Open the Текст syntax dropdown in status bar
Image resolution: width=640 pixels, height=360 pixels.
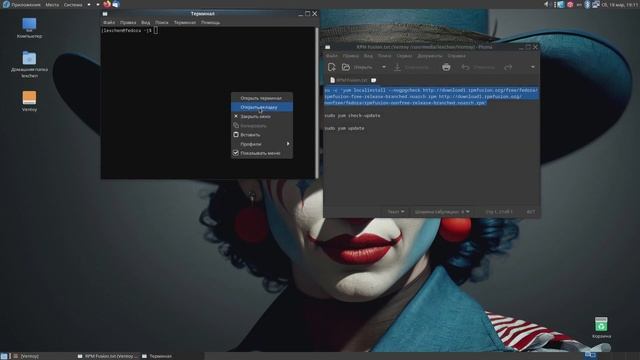pyautogui.click(x=396, y=212)
